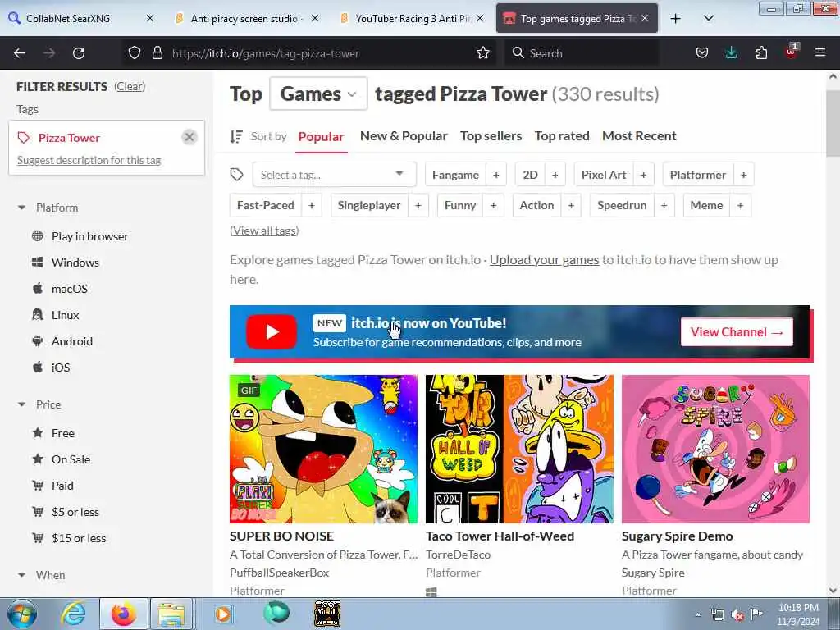The image size is (840, 630).
Task: List all tabs with the chevron
Action: tap(708, 19)
